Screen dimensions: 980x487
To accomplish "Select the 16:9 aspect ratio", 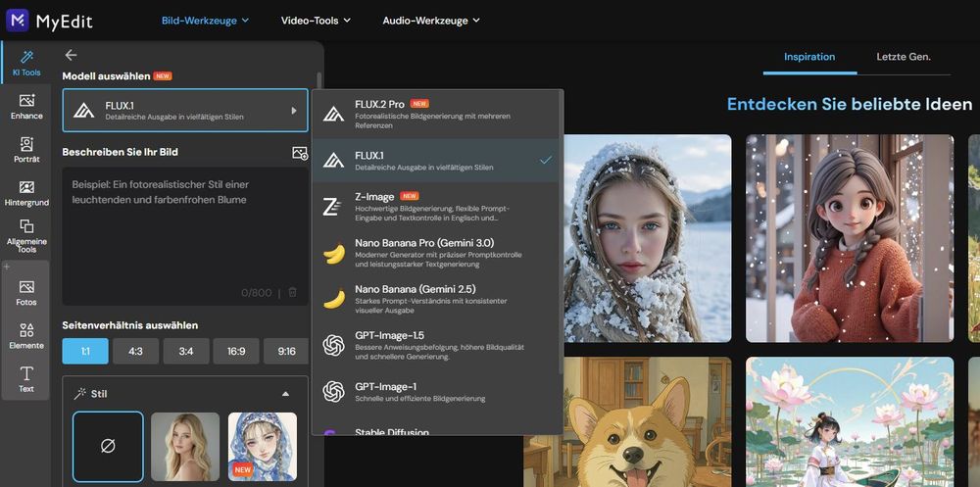I will (236, 352).
